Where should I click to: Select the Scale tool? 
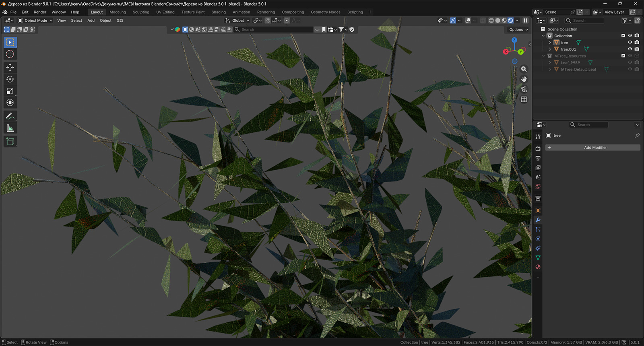[10, 91]
